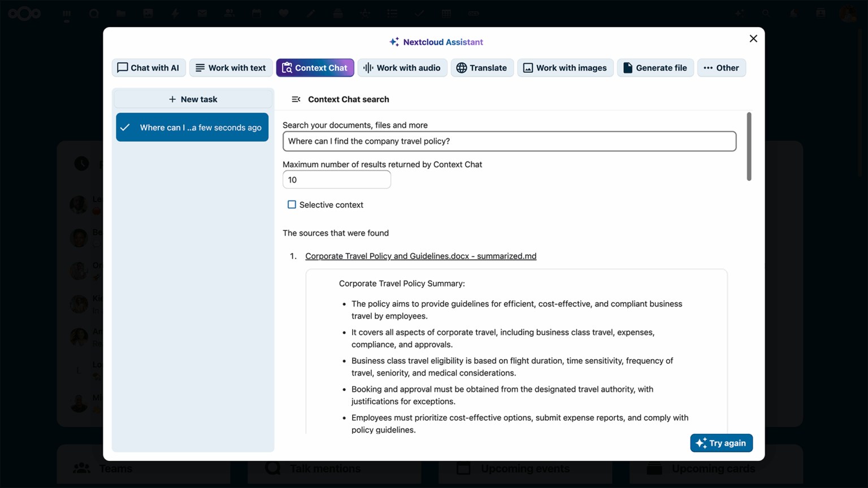Viewport: 868px width, 488px height.
Task: Open notifications bell icon
Action: 793,13
